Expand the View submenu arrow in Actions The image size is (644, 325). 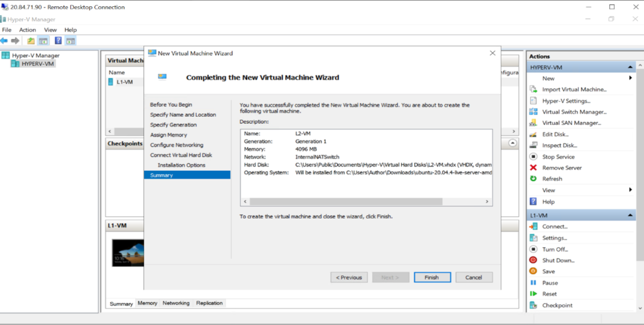point(630,190)
